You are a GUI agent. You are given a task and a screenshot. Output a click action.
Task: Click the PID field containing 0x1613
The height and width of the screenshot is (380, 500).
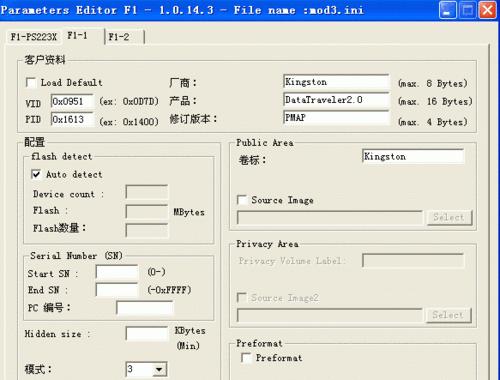(73, 119)
